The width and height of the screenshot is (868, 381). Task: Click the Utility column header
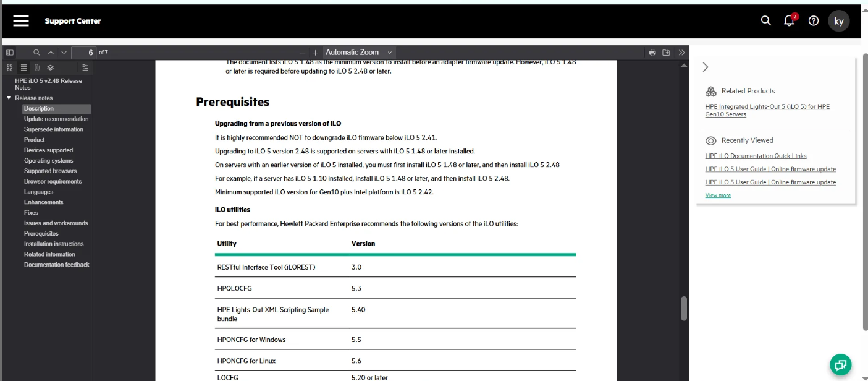[x=227, y=244]
